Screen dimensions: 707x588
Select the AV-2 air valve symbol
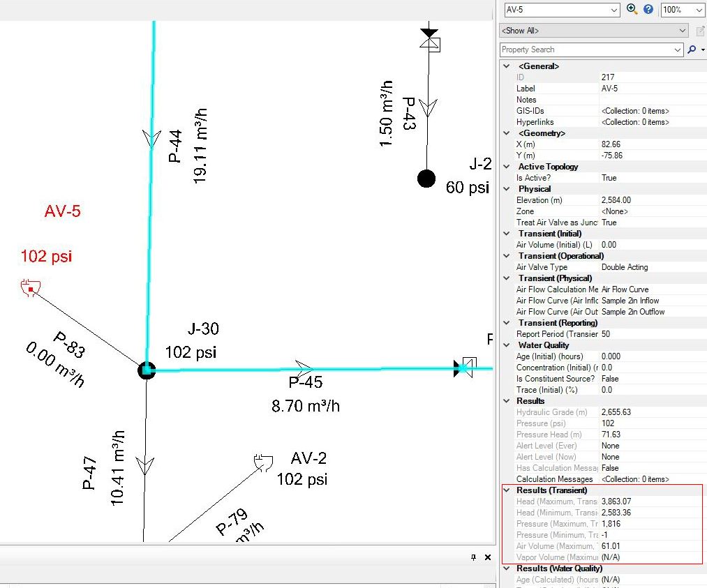tap(263, 462)
